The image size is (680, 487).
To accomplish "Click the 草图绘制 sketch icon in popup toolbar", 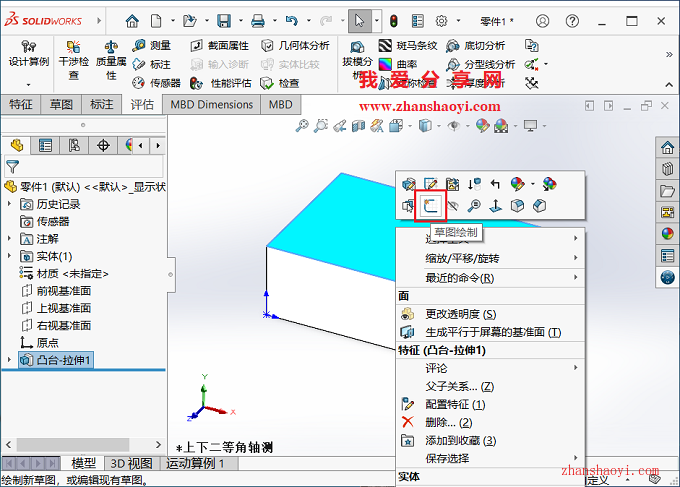I will point(430,206).
